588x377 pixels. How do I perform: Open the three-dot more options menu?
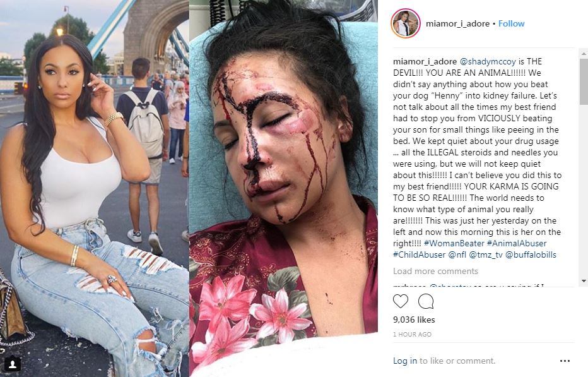click(x=565, y=361)
